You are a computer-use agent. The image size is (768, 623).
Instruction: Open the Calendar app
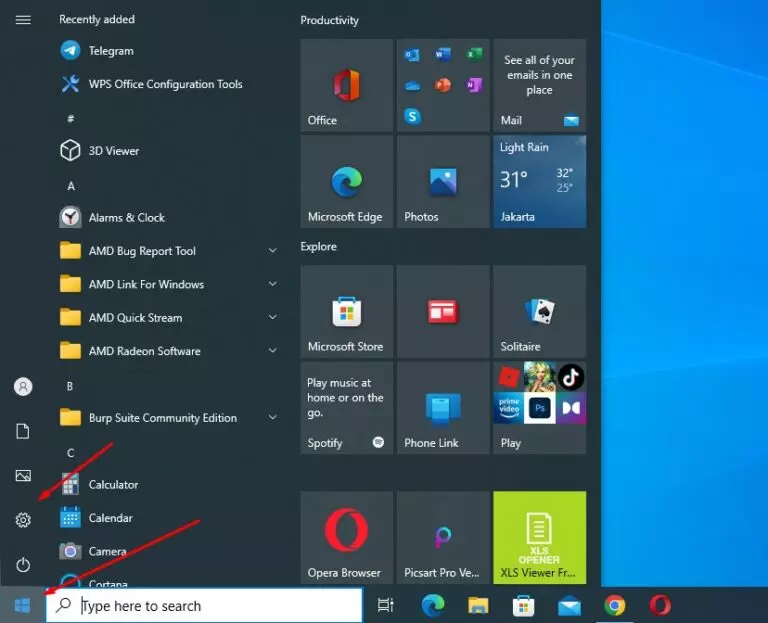point(167,518)
